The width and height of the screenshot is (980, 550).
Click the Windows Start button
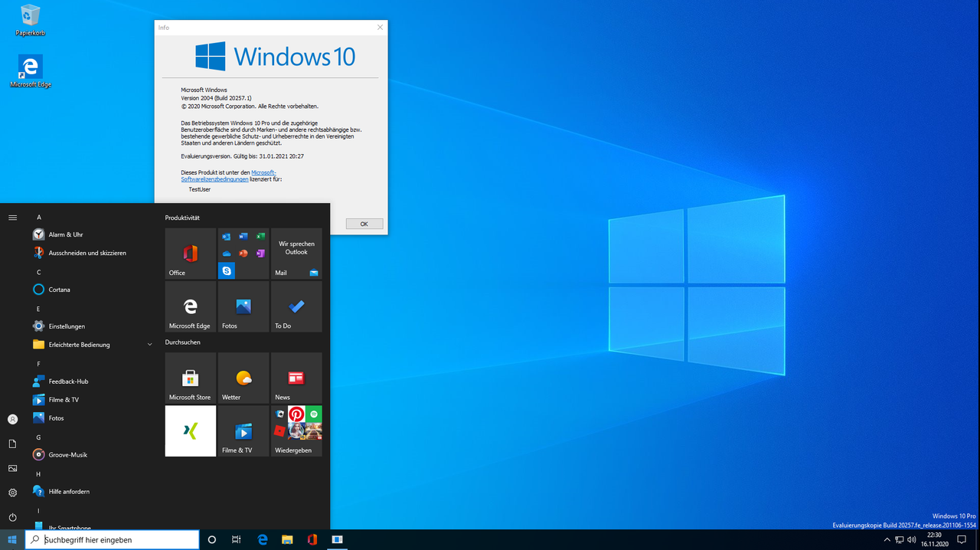point(12,540)
